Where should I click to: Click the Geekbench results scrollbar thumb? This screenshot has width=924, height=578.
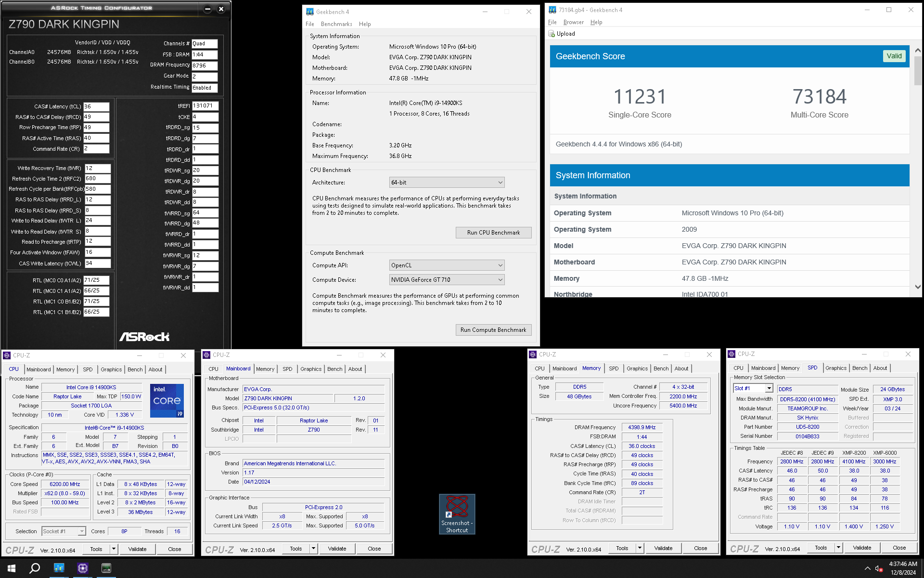pyautogui.click(x=918, y=72)
